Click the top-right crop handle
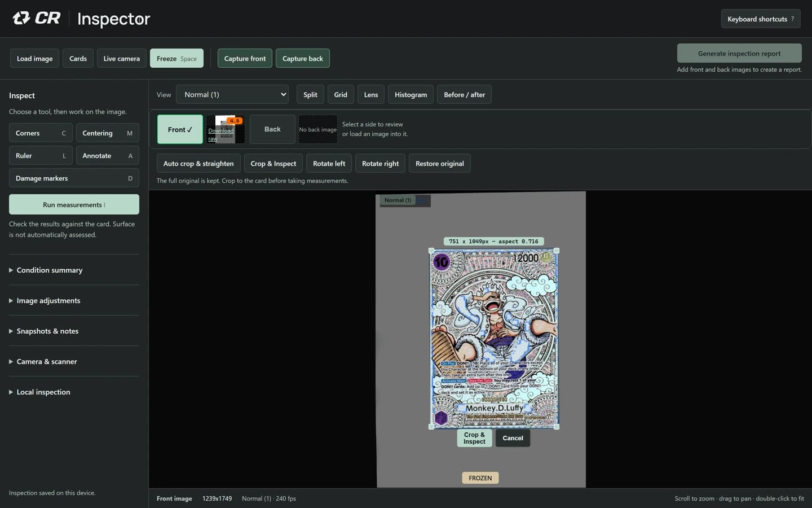This screenshot has height=508, width=812. [x=557, y=251]
